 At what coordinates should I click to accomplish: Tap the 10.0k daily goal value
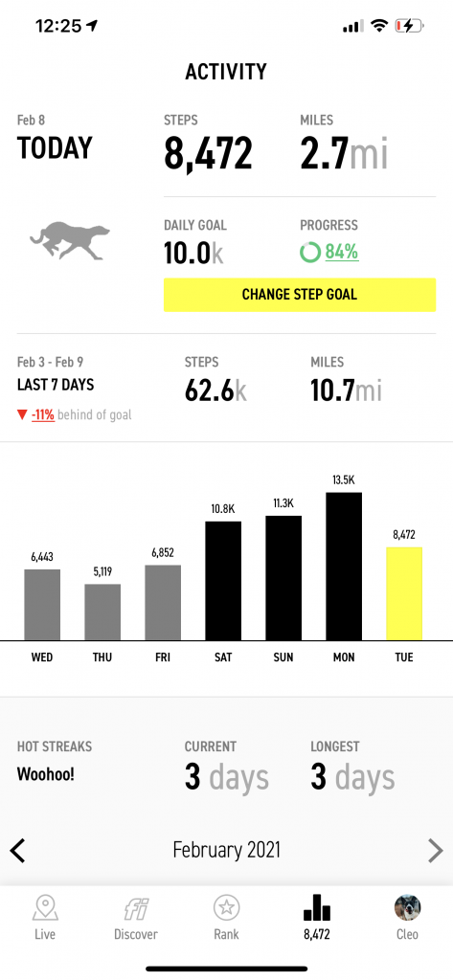tap(194, 253)
